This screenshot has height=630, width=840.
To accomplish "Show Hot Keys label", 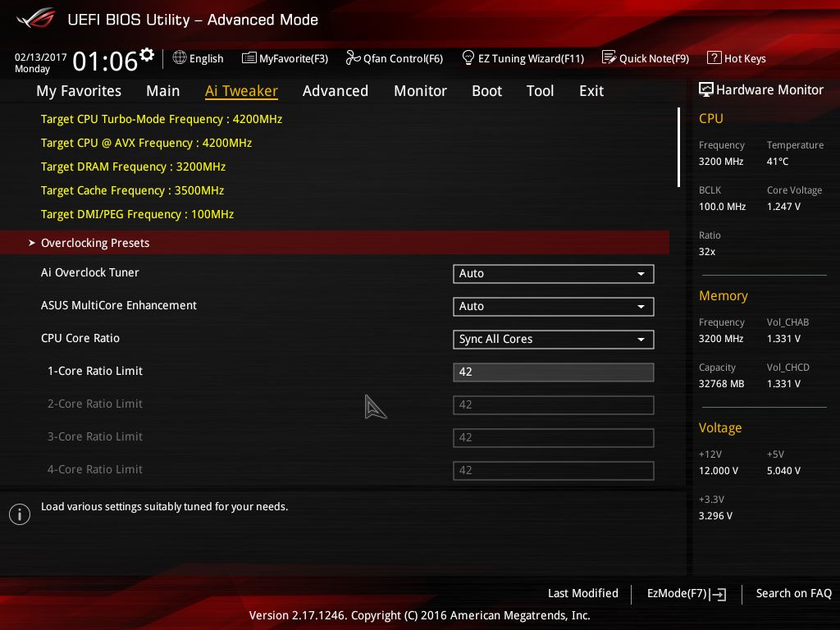I will click(745, 58).
